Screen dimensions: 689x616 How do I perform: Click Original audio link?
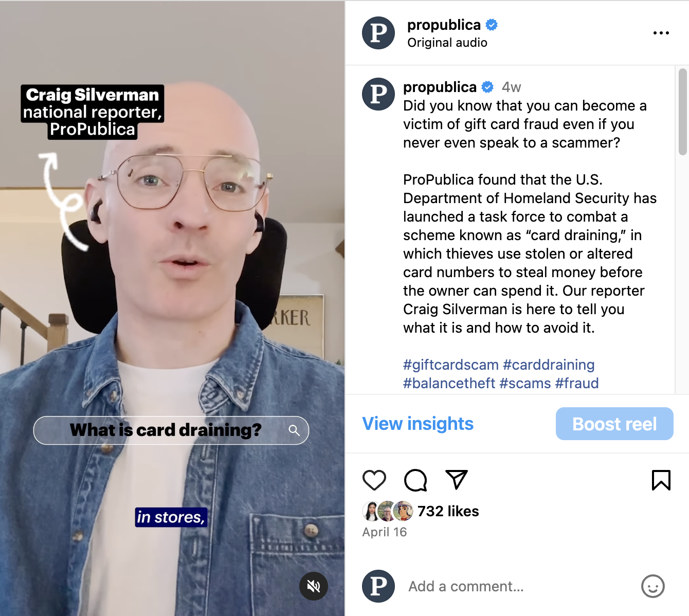point(447,43)
